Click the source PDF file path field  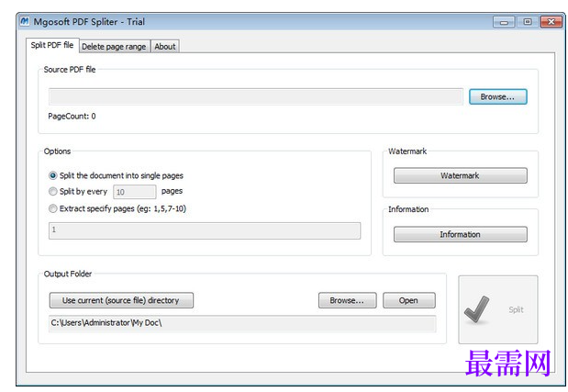(x=256, y=96)
